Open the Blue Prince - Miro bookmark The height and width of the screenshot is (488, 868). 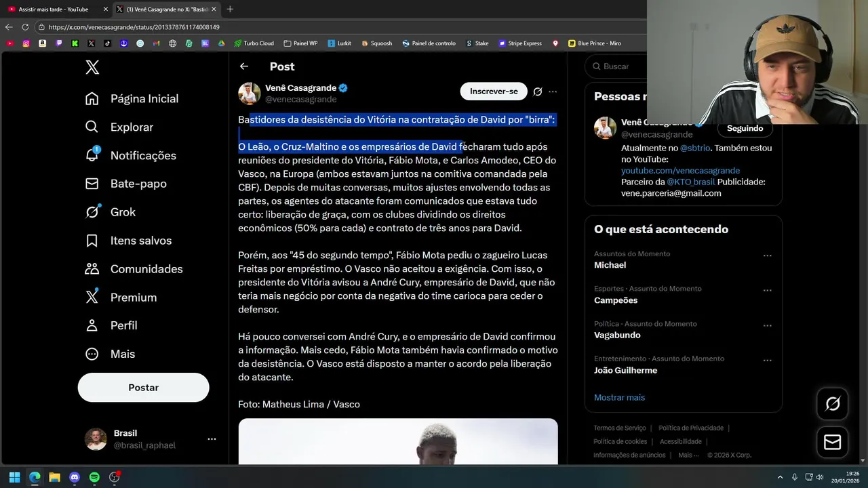click(594, 43)
